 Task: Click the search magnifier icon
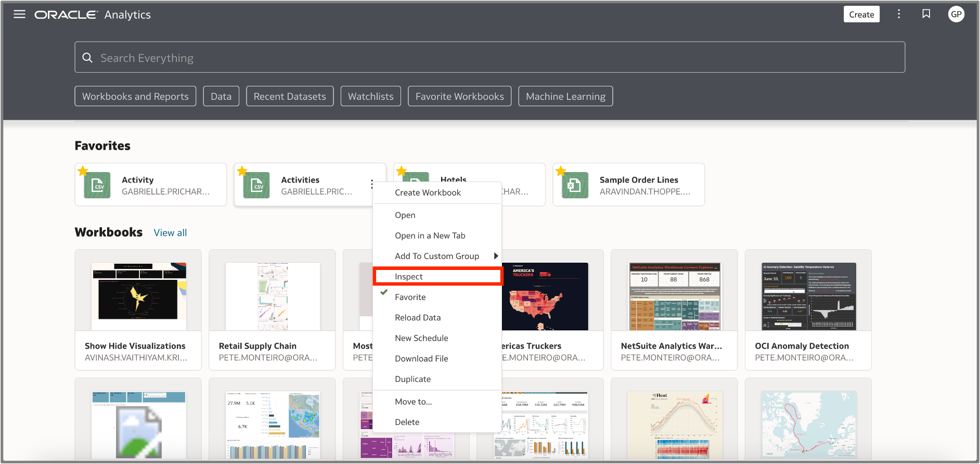click(x=87, y=58)
